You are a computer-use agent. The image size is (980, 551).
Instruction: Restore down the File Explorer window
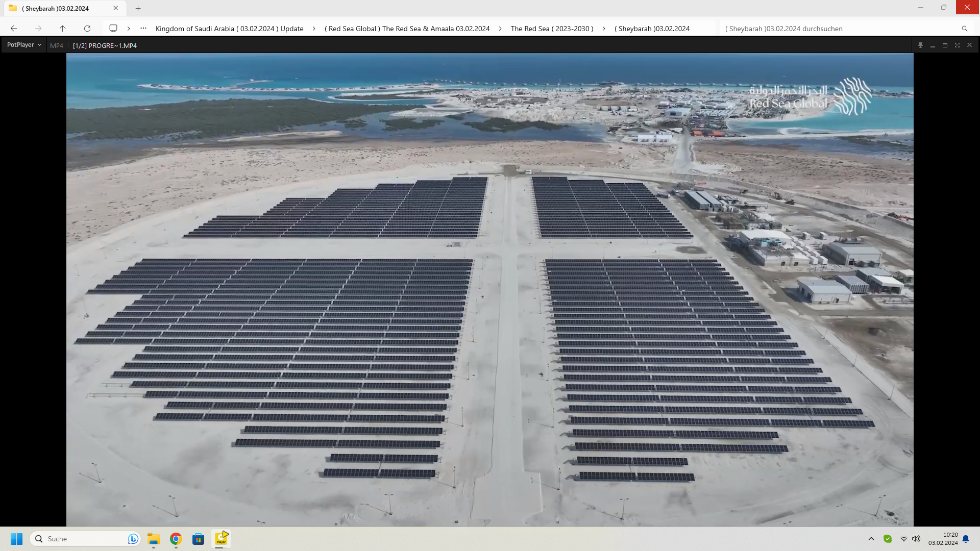[x=944, y=7]
